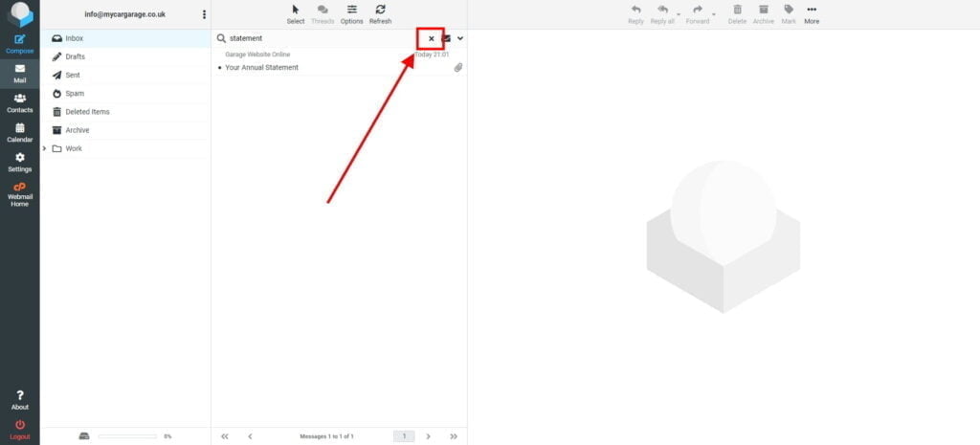Go to cPanel Webmail Home
Screen dimensions: 980x445
(20, 195)
